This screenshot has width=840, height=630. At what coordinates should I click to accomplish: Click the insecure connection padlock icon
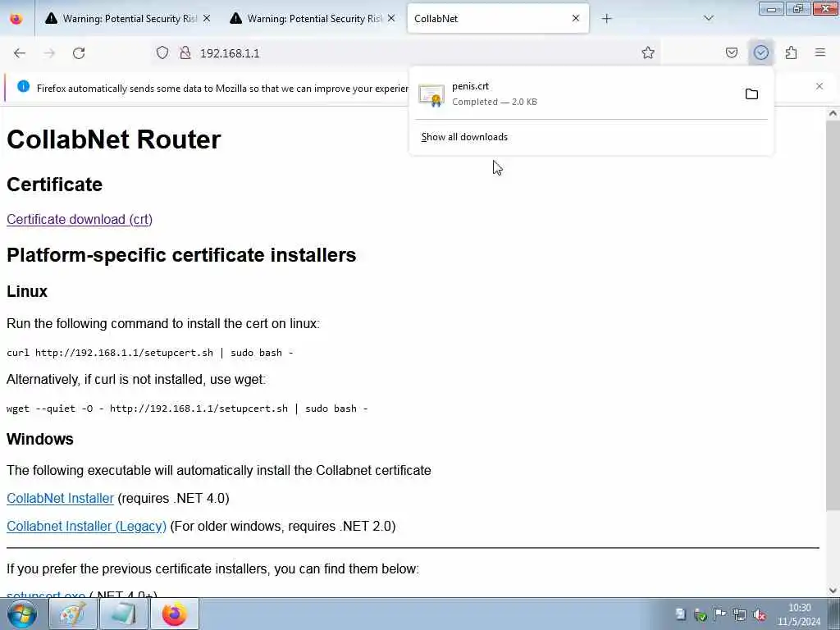pos(185,52)
